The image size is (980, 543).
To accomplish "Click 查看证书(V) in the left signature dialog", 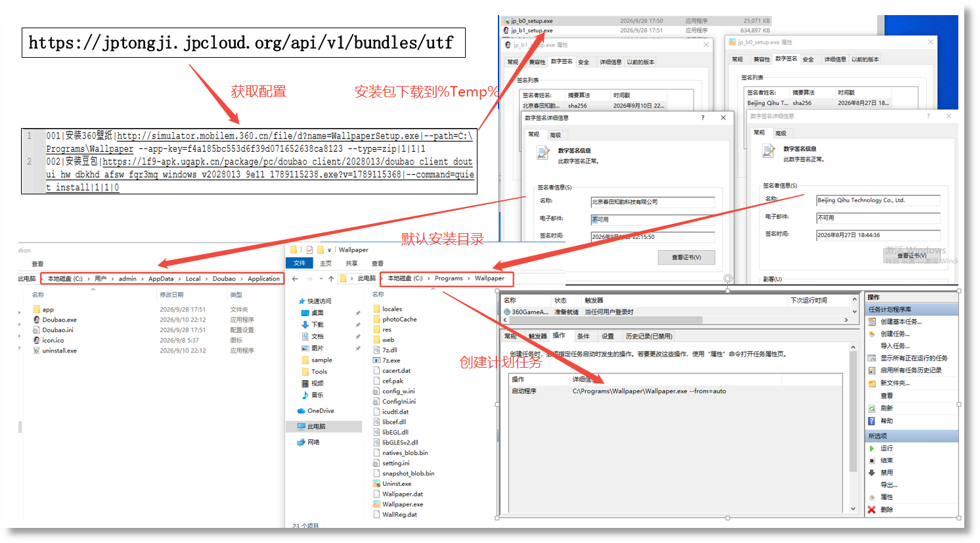I will 686,257.
